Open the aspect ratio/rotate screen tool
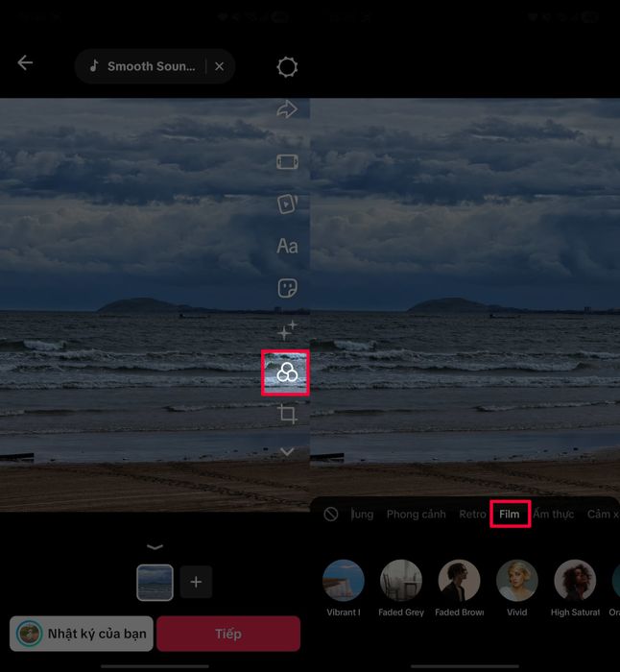The image size is (620, 672). (x=287, y=162)
